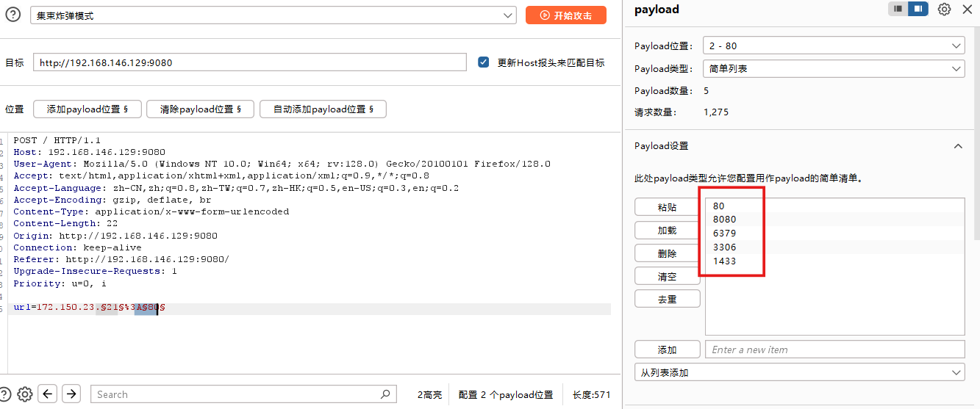This screenshot has height=409, width=980.
Task: Open the 从列表添加 dropdown
Action: (x=799, y=372)
